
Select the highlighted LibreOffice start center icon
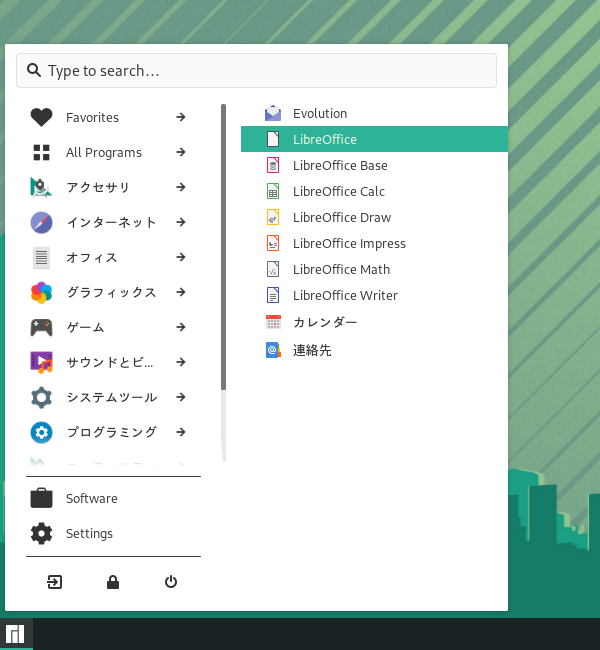pos(273,139)
